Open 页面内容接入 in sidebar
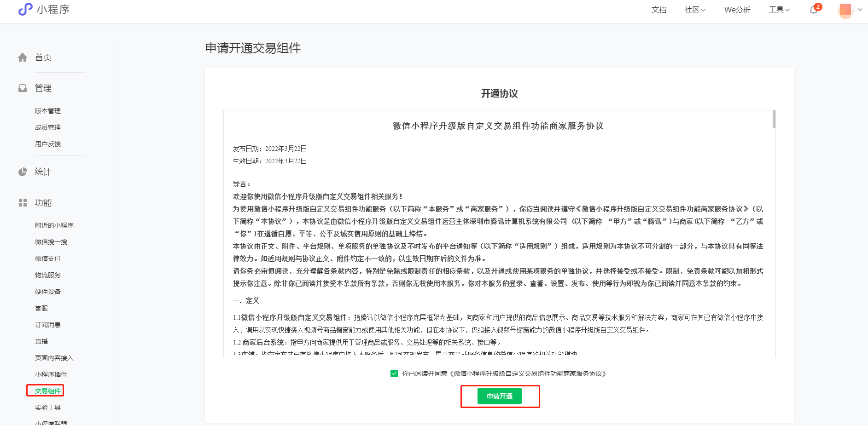This screenshot has width=868, height=425. (x=54, y=358)
